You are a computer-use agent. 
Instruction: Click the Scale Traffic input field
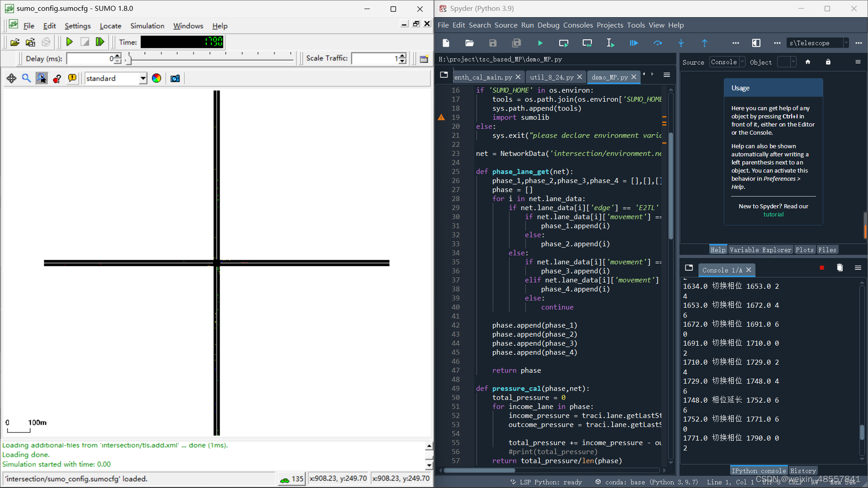click(375, 58)
